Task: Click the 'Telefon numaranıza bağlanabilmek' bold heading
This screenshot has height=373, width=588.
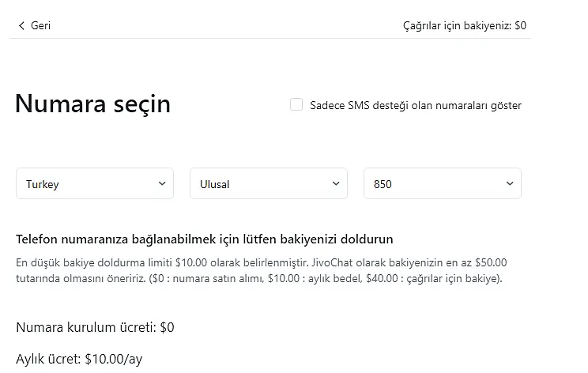Action: (x=205, y=239)
